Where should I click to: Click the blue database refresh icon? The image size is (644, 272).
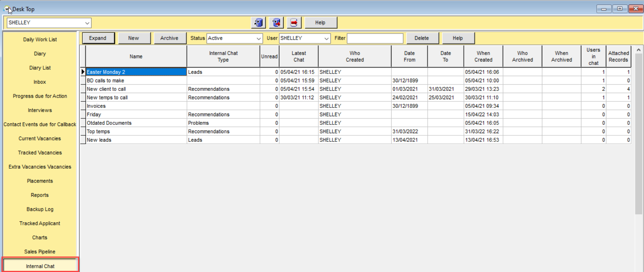point(258,23)
